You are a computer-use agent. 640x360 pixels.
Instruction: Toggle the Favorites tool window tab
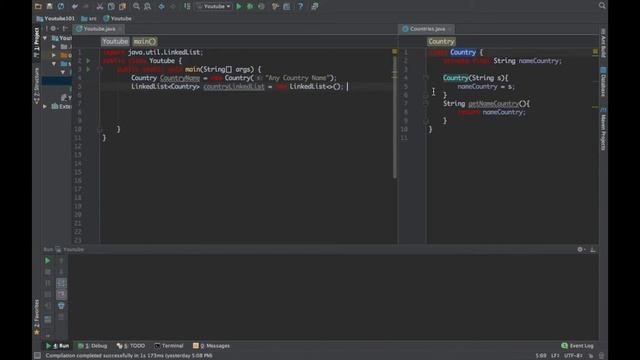(x=36, y=317)
